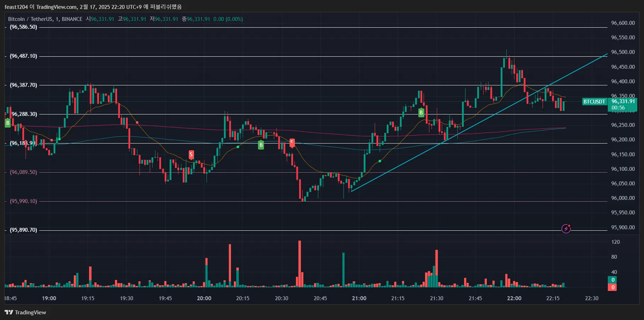
Task: Click the 96,450.00 price axis label
Action: (623, 67)
